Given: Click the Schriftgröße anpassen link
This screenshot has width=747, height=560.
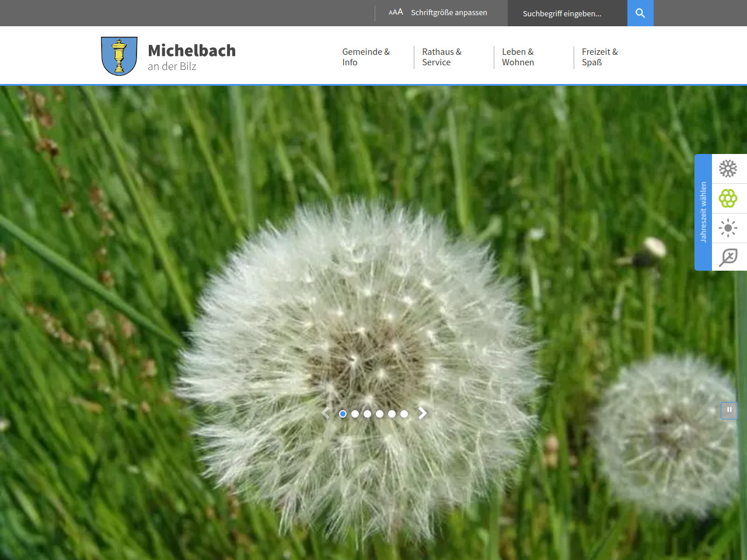Looking at the screenshot, I should tap(449, 13).
